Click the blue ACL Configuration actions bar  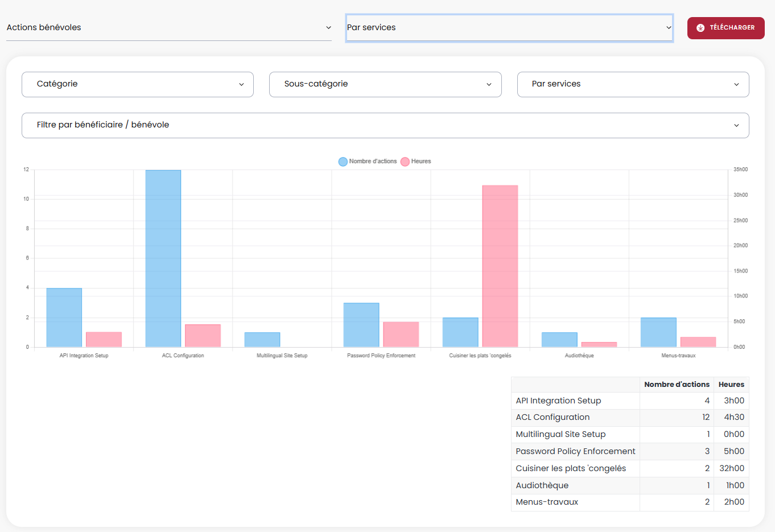(x=163, y=258)
